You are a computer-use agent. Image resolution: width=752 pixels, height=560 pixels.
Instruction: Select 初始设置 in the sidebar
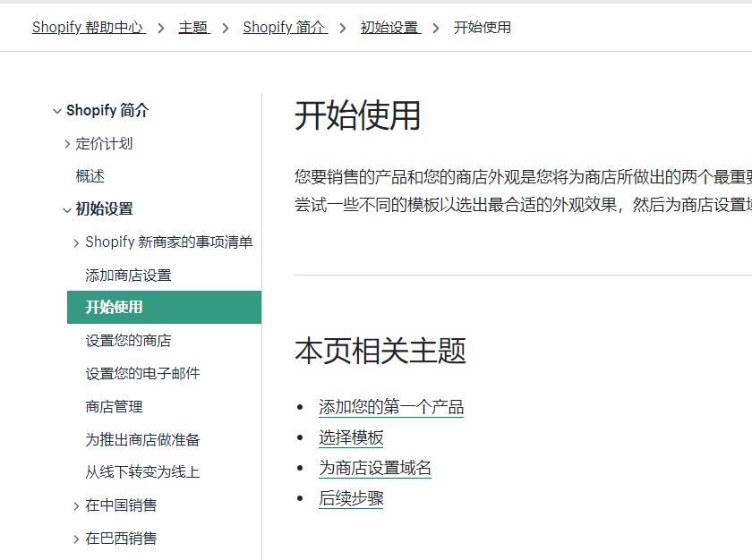point(105,208)
